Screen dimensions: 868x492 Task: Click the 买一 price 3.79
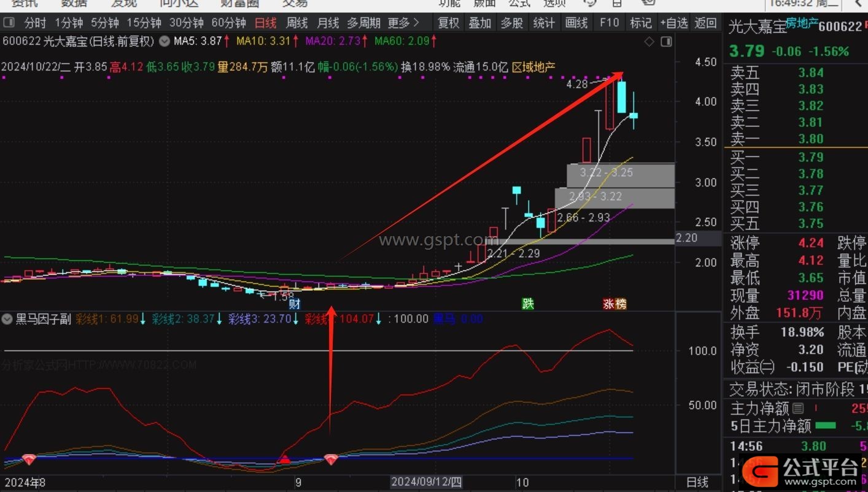(x=811, y=157)
